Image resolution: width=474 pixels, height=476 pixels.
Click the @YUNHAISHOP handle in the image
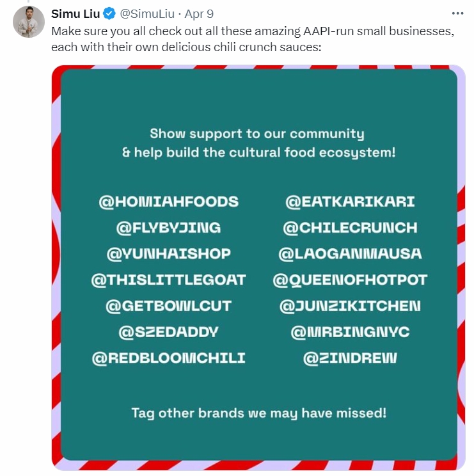pos(168,253)
